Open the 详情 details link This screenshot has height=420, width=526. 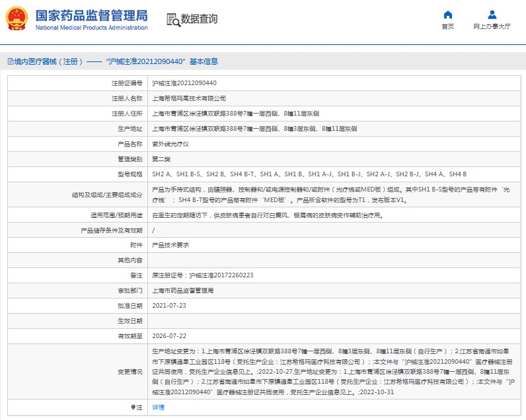(x=158, y=407)
